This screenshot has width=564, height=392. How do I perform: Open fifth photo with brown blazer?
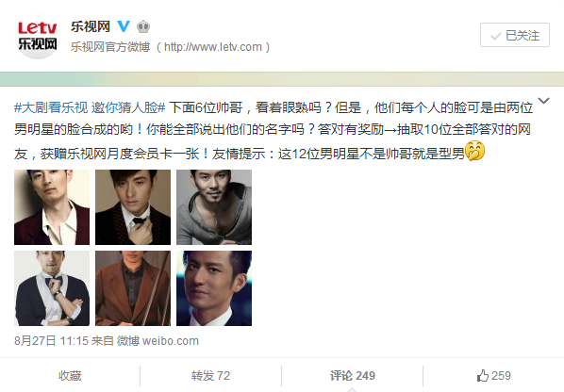(133, 288)
